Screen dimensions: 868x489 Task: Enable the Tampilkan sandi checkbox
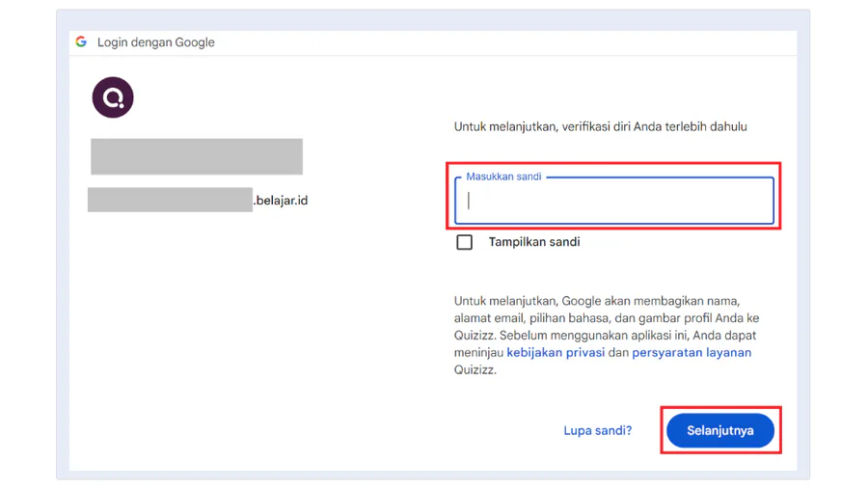click(x=465, y=242)
